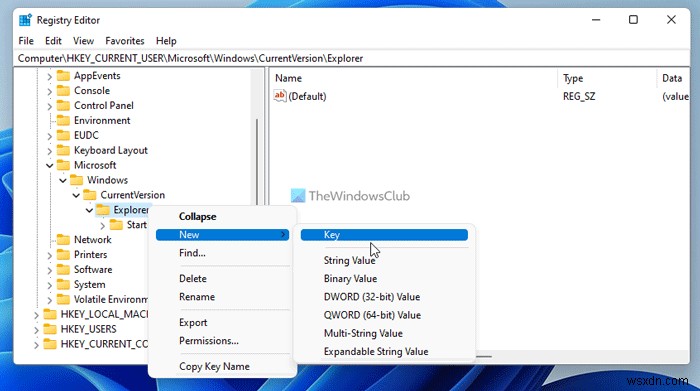Screen dimensions: 700x391
Task: Click the registry path address bar
Action: [352, 58]
